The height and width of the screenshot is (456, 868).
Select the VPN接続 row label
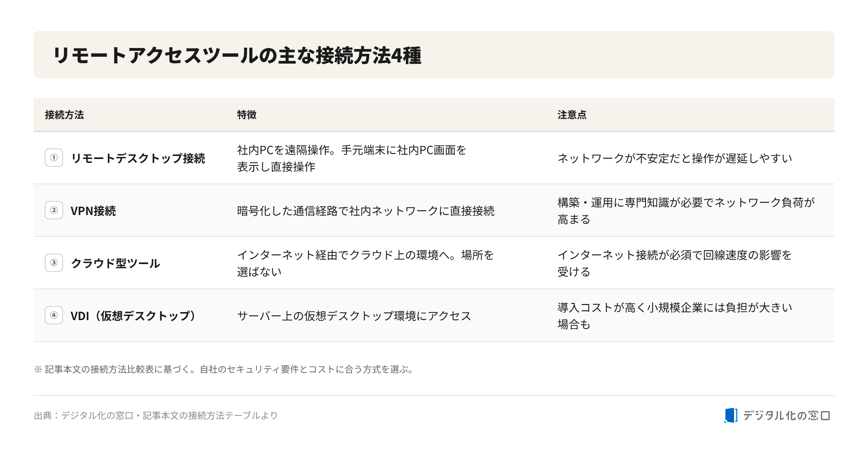click(93, 211)
